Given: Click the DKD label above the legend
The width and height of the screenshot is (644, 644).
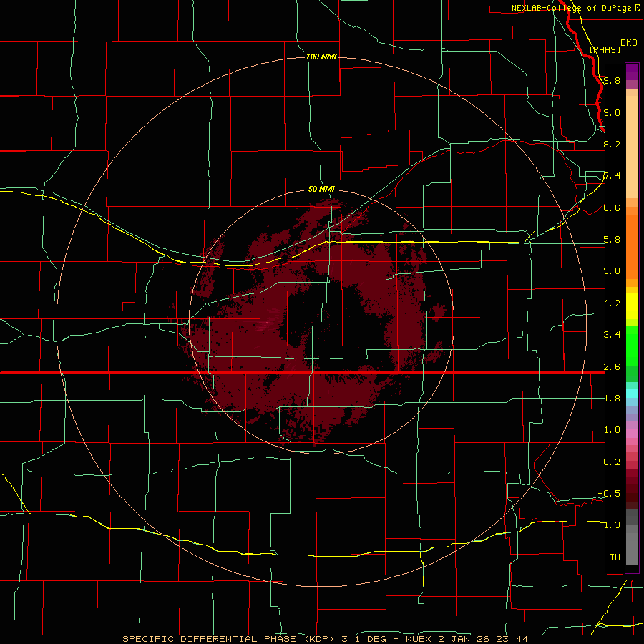Looking at the screenshot, I should coord(629,43).
